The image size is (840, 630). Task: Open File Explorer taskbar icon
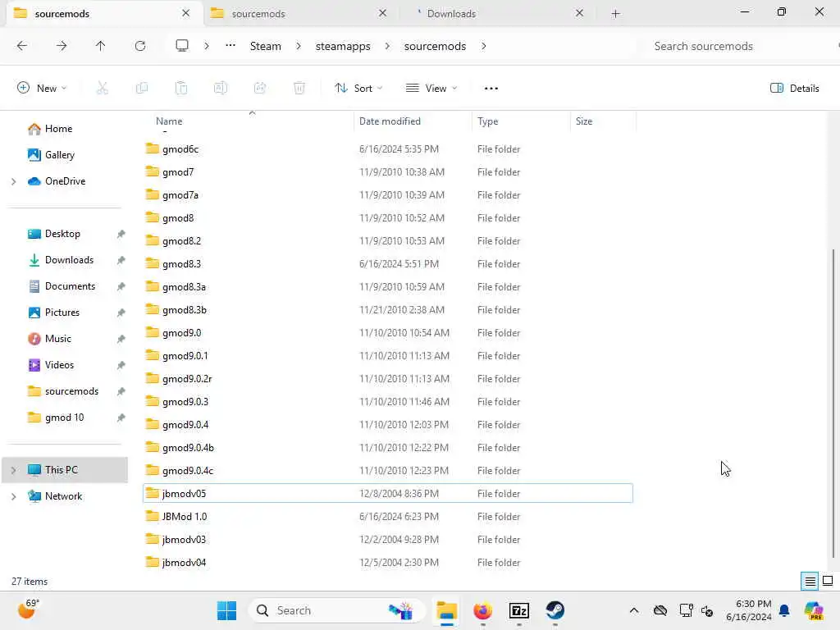pyautogui.click(x=446, y=610)
